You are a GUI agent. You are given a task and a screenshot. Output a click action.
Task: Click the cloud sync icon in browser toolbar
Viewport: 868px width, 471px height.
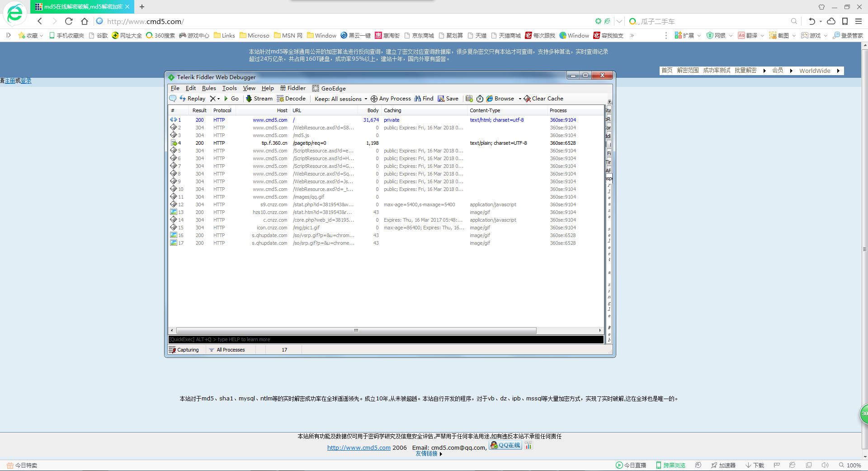tap(831, 21)
